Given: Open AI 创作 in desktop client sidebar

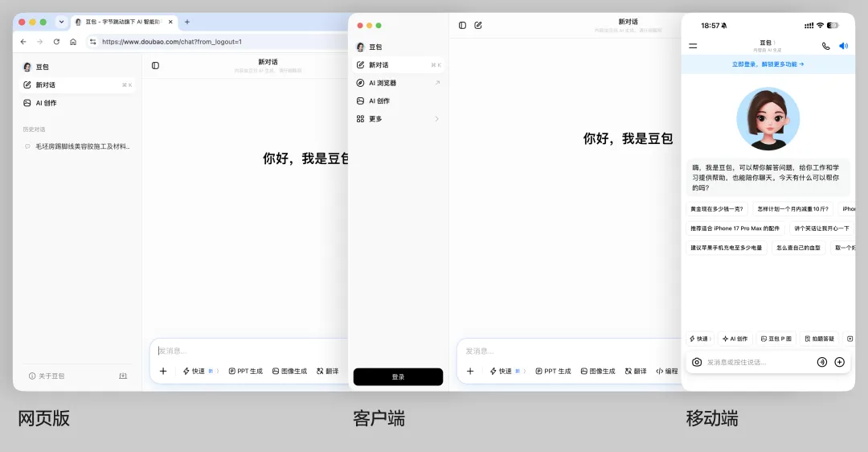Looking at the screenshot, I should point(398,101).
